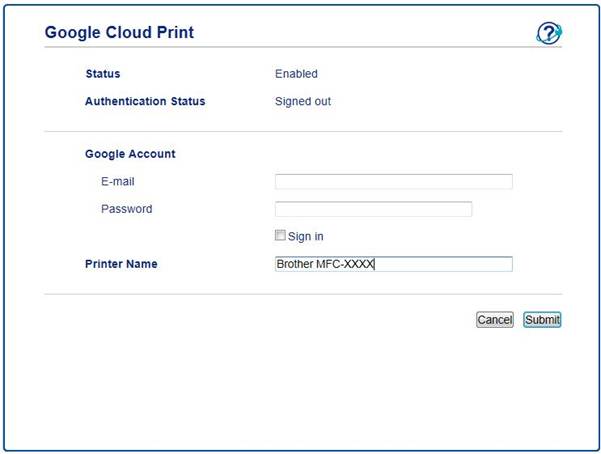601x454 pixels.
Task: Click the 'Authentication Status' label
Action: pos(145,101)
